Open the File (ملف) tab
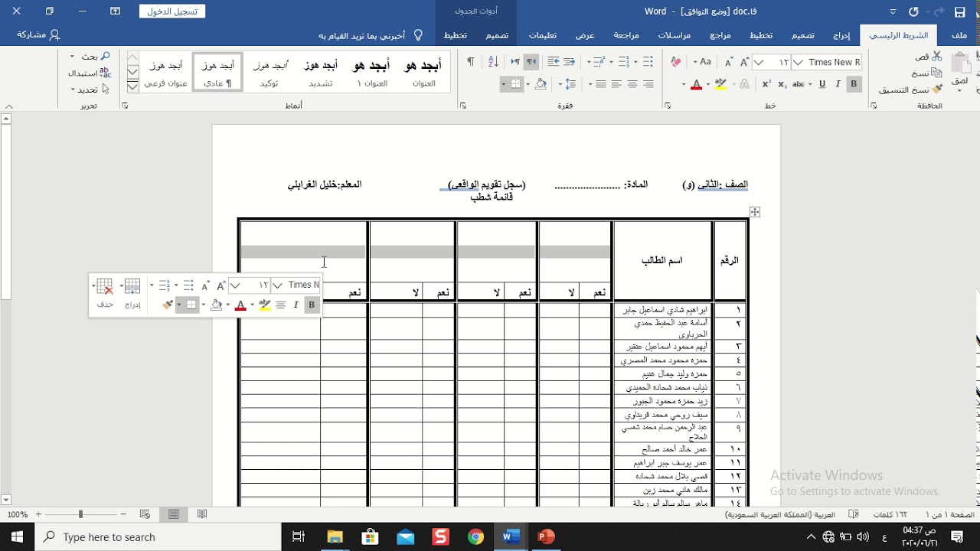 (959, 35)
